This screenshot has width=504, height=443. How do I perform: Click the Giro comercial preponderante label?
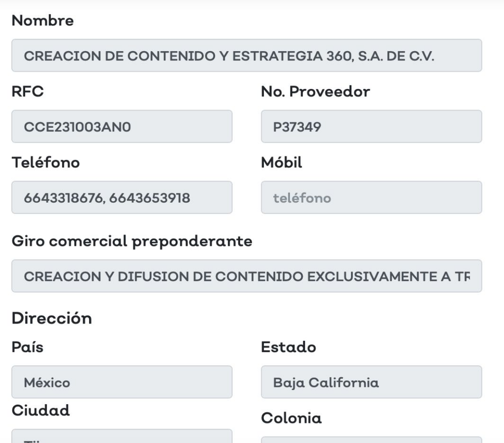point(132,241)
